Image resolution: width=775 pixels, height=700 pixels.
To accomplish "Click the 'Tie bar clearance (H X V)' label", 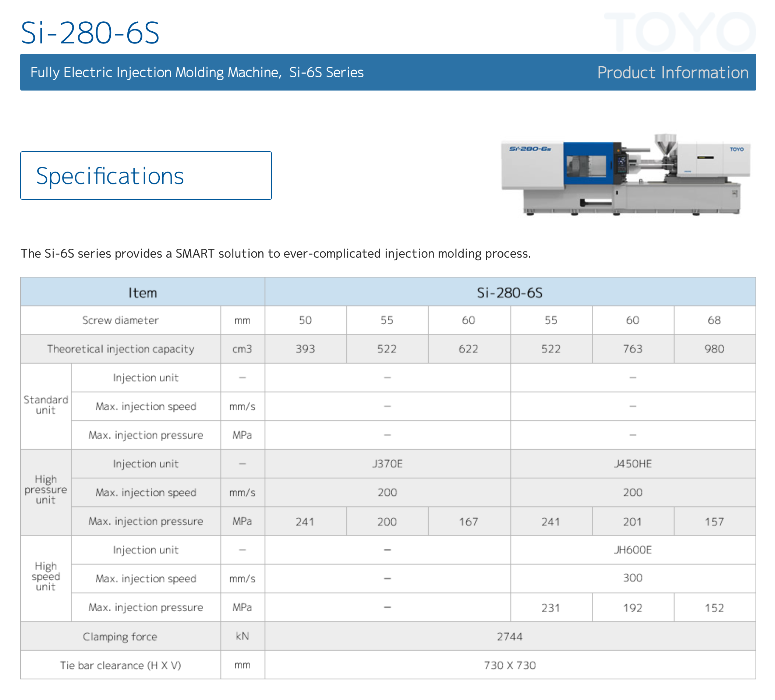I will point(120,666).
